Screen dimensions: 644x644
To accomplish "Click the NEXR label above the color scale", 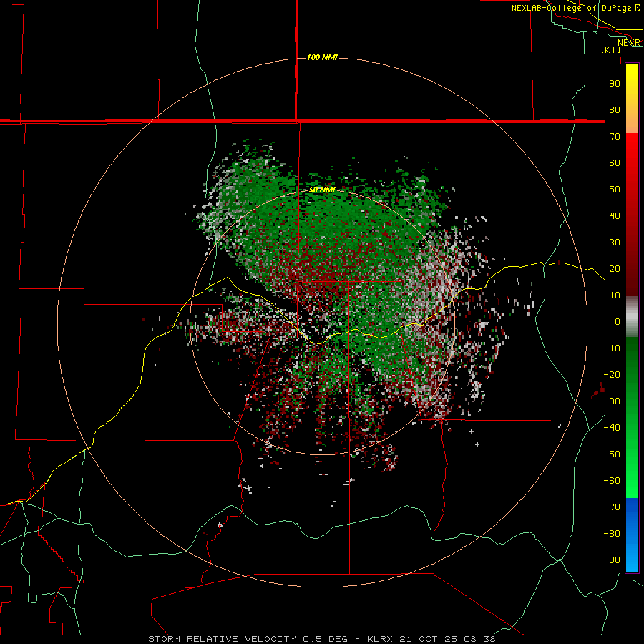I will [x=629, y=43].
